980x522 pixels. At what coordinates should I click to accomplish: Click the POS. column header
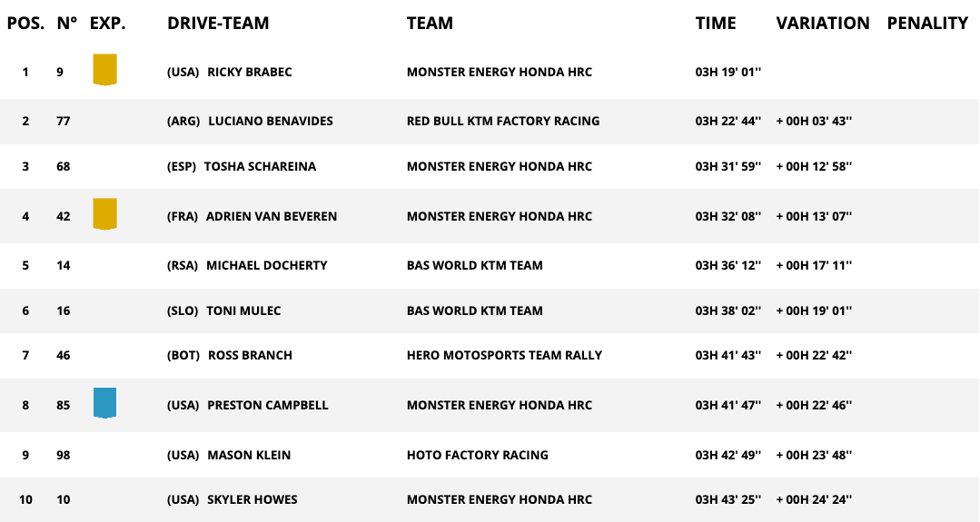25,24
